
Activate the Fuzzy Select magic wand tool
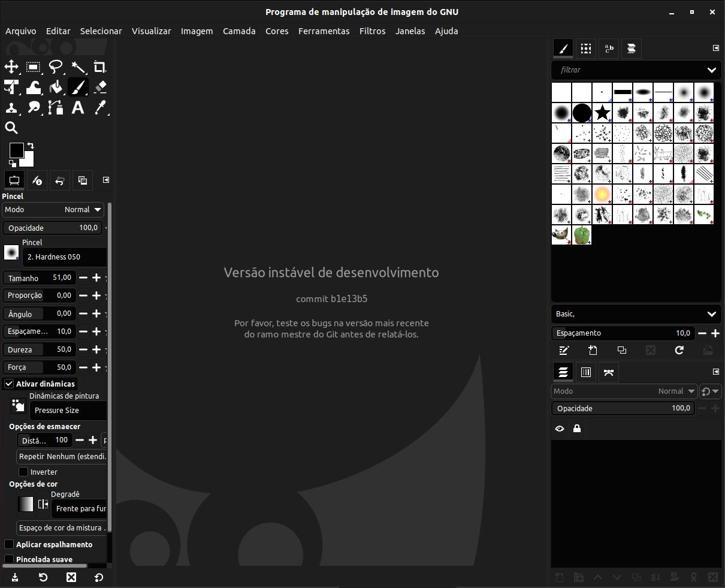point(78,67)
